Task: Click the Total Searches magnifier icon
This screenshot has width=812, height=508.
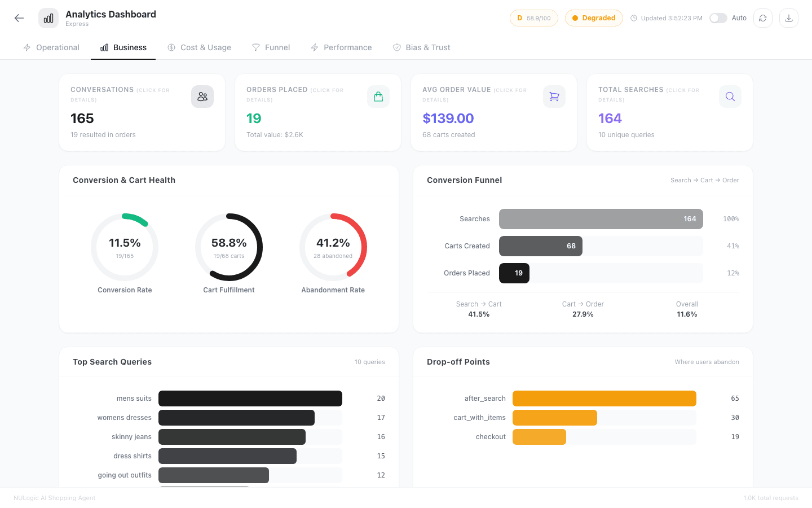Action: [x=730, y=97]
